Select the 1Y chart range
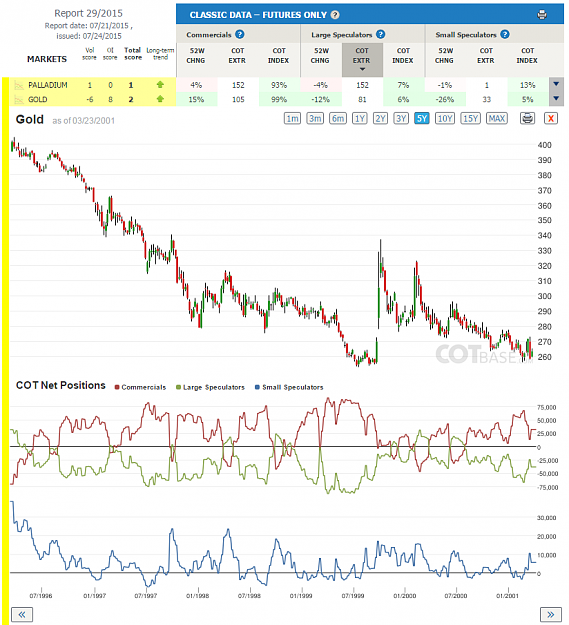The image size is (569, 625). click(360, 118)
